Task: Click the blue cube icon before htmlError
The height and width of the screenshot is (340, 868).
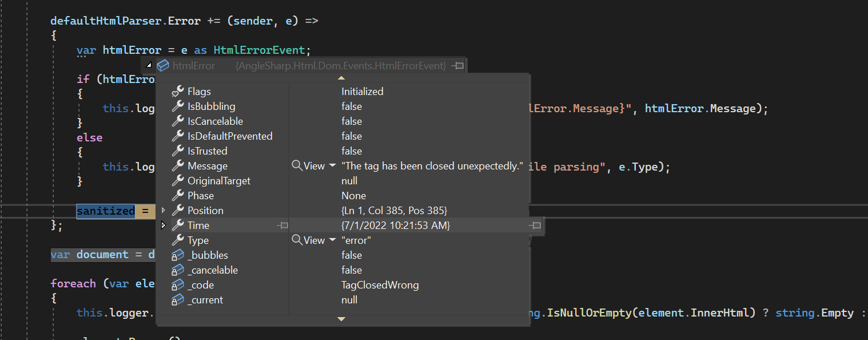Action: (x=164, y=65)
